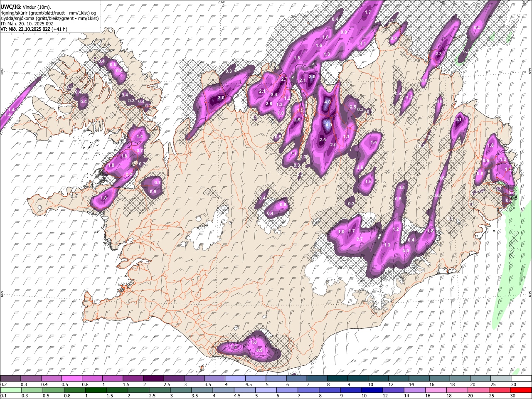Select the dark mauve 0.2 swatch in snow legend
This screenshot has width=532, height=399.
click(10, 378)
